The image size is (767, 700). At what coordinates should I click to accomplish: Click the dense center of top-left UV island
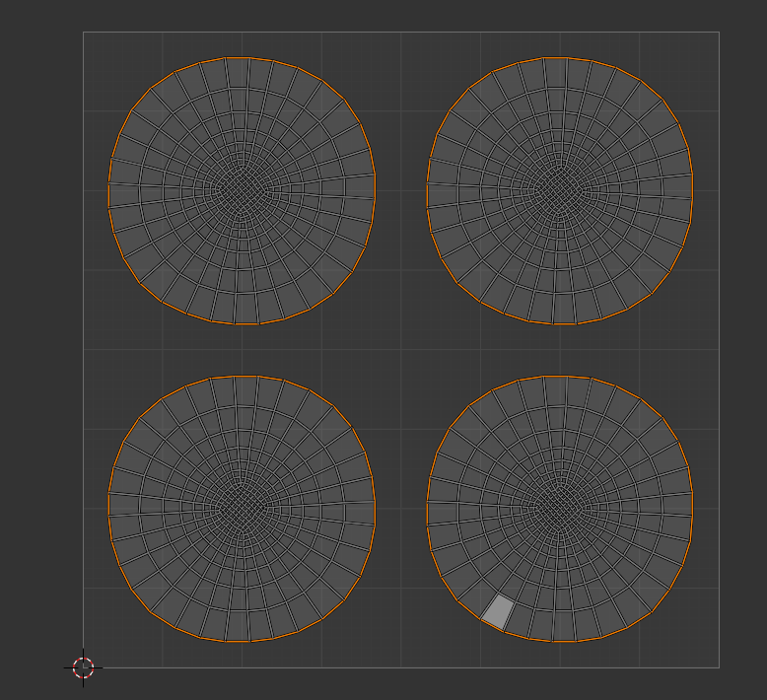coord(242,191)
